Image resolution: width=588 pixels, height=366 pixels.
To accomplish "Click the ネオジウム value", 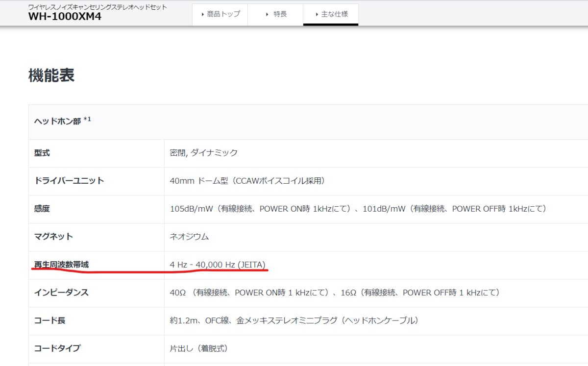I will click(189, 237).
